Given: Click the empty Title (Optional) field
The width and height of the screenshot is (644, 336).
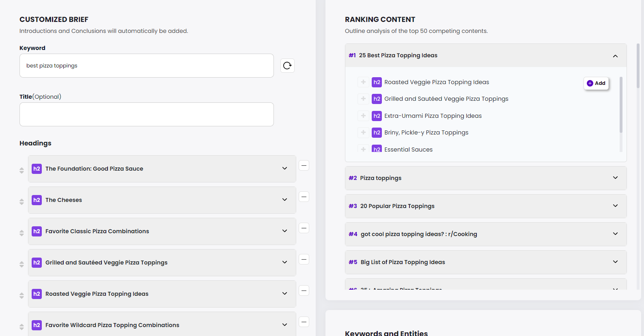Looking at the screenshot, I should tap(146, 114).
